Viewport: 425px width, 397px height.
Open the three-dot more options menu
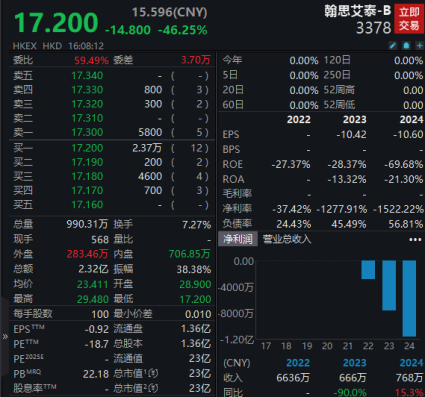pos(415,239)
